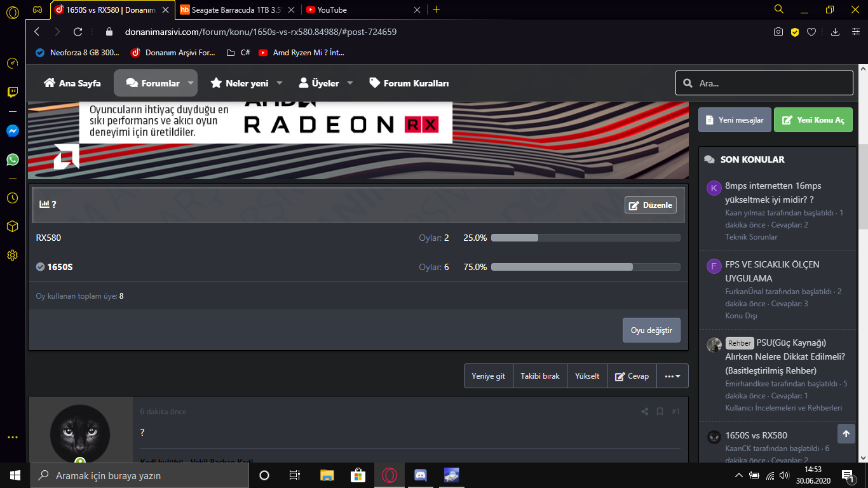Click 1650S poll result bar
Viewport: 868px width, 488px height.
(586, 267)
